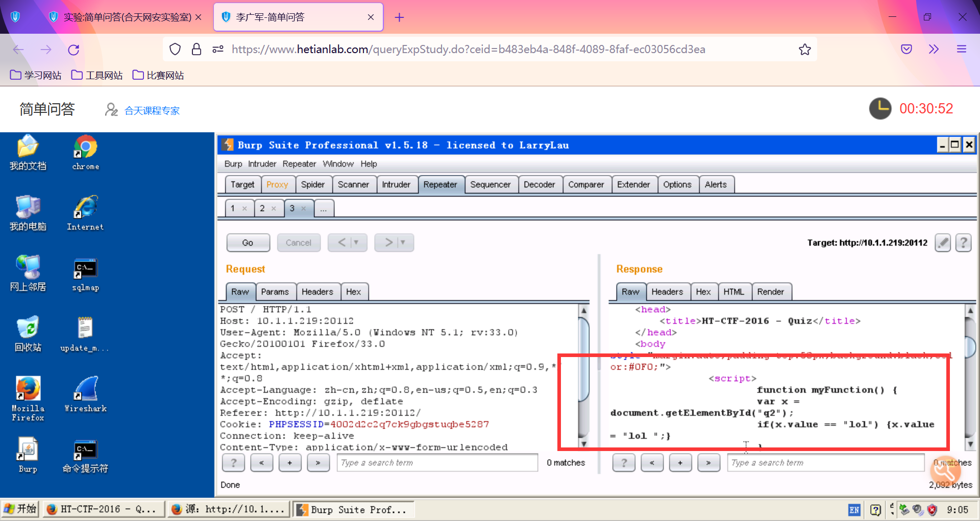
Task: Expand the previous request history dropdown
Action: 356,243
